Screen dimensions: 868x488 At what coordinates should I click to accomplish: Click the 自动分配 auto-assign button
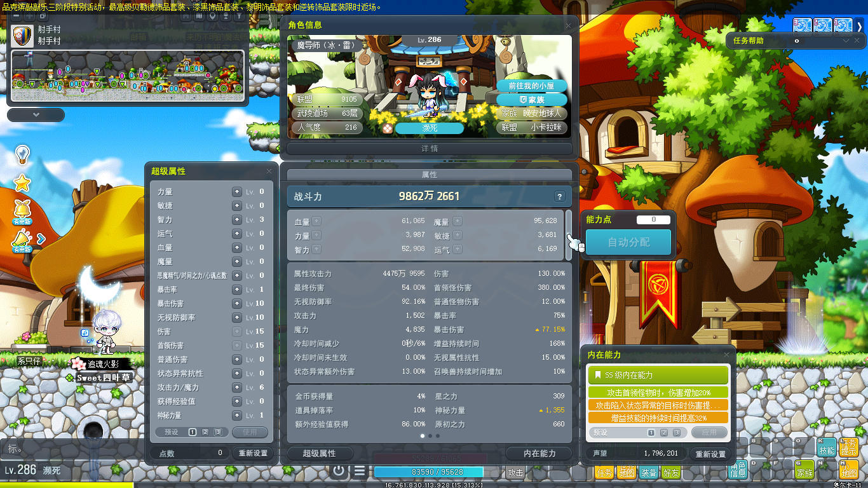click(x=628, y=242)
